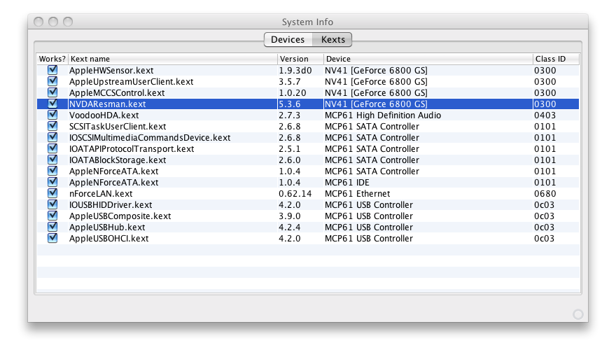The width and height of the screenshot is (616, 364).
Task: Click the circular indicator in window's bottom corner
Action: point(578,314)
